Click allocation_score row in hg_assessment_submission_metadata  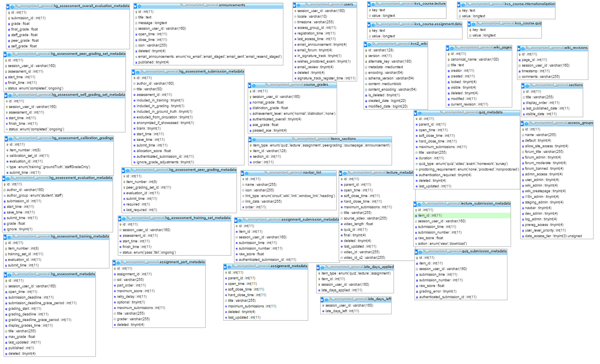pyautogui.click(x=188, y=151)
